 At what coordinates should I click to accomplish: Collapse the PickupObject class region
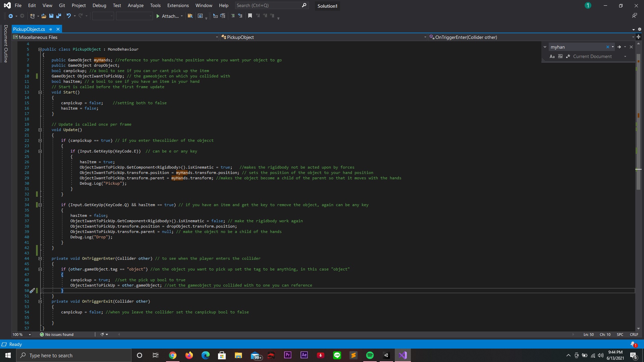click(40, 49)
